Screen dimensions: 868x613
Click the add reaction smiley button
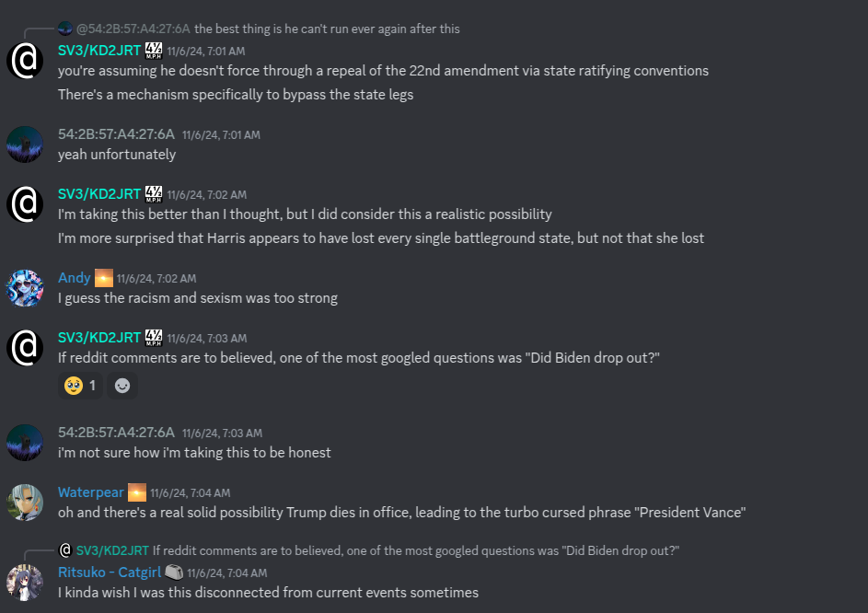[122, 386]
